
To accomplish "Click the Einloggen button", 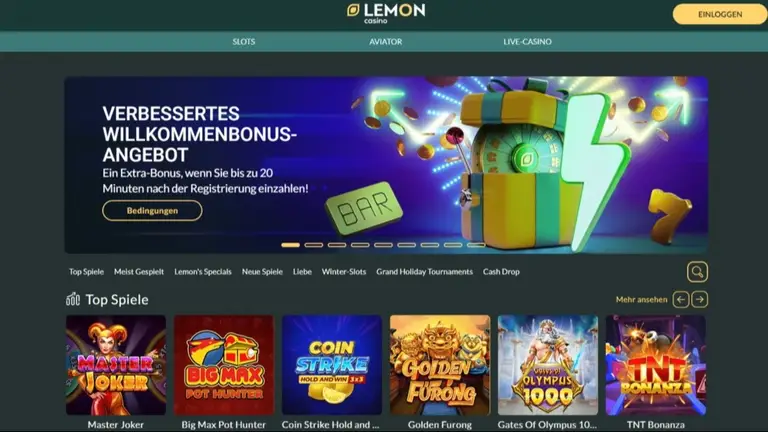I will pos(720,14).
